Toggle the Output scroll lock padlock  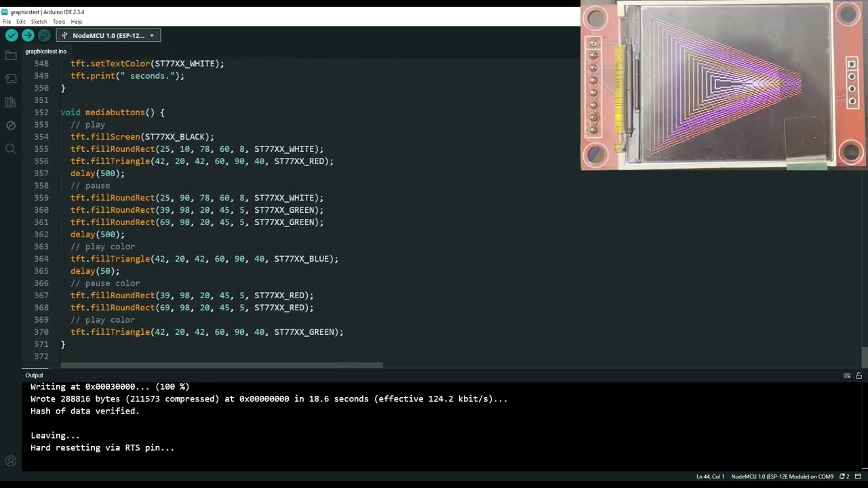tap(859, 375)
